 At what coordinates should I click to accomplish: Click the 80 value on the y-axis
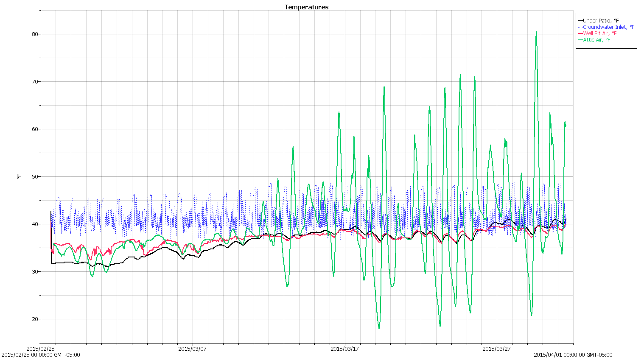click(x=34, y=34)
